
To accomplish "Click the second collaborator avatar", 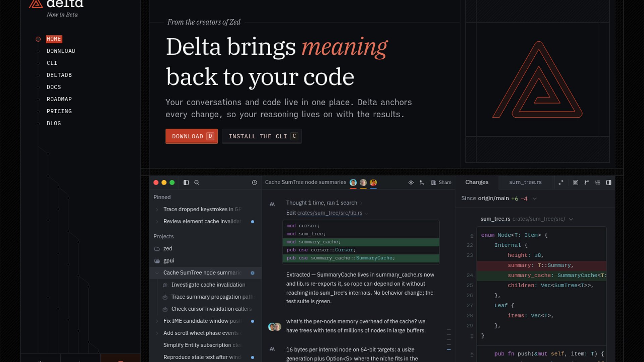I will coord(363,182).
